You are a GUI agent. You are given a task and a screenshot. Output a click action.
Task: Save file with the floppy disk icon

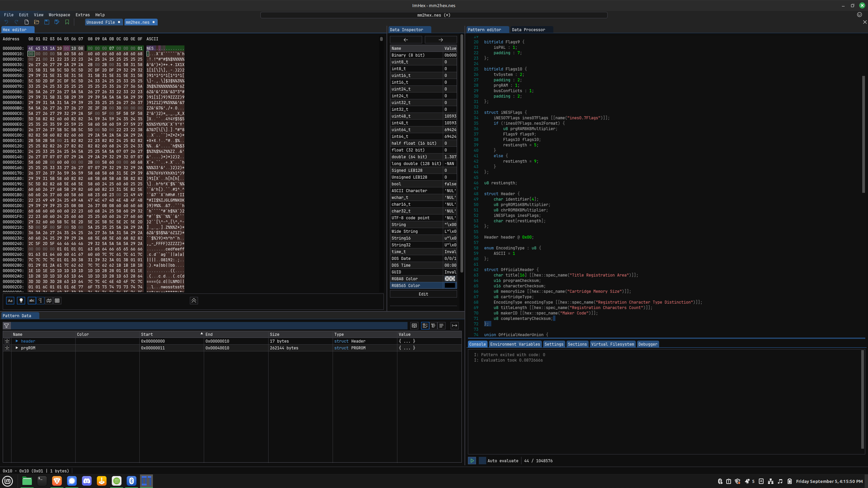[47, 22]
